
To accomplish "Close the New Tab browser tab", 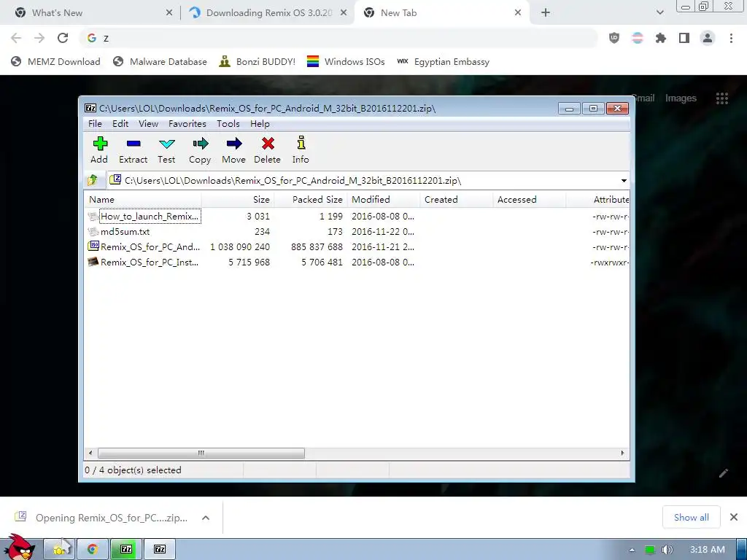I will pyautogui.click(x=518, y=13).
